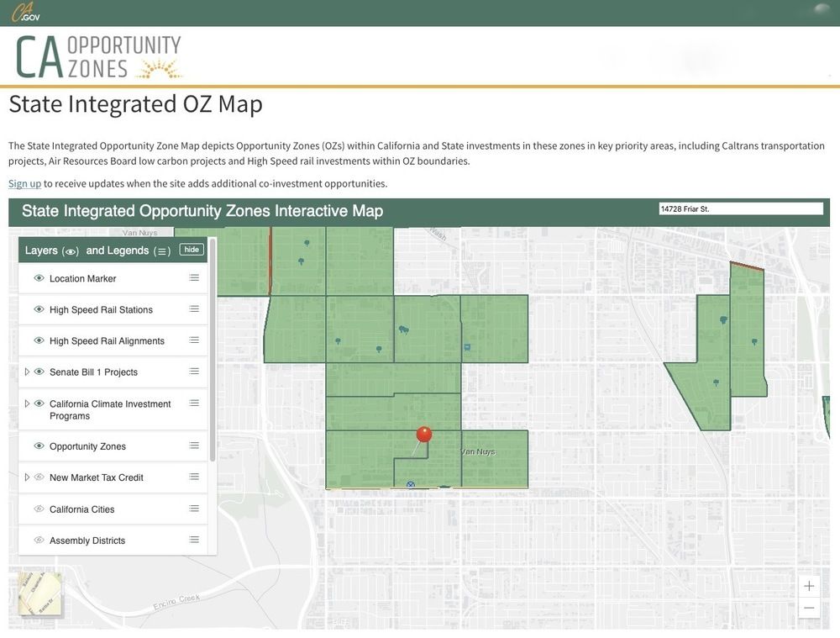This screenshot has width=840, height=638.
Task: Toggle visibility of Opportunity Zones layer
Action: click(39, 446)
